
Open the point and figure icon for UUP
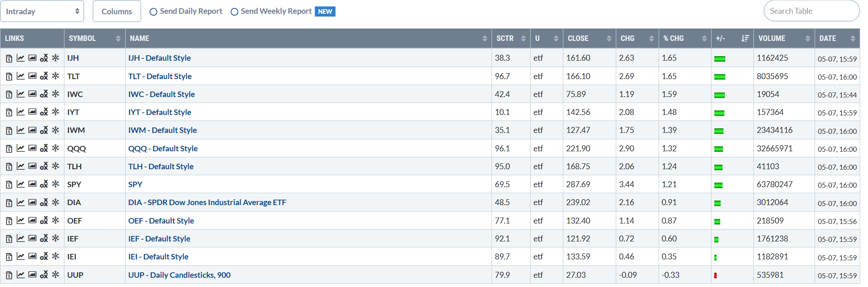pos(44,275)
